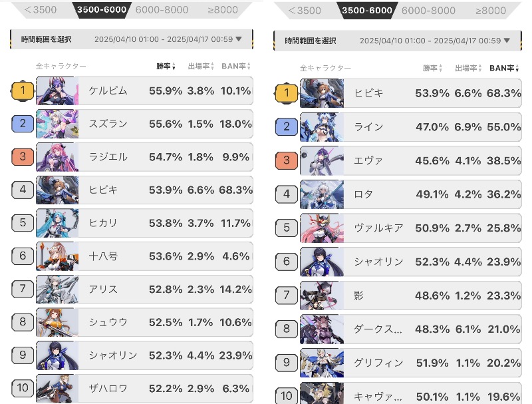Click ライン character portrait in right list
This screenshot has width=532, height=404.
(x=322, y=127)
